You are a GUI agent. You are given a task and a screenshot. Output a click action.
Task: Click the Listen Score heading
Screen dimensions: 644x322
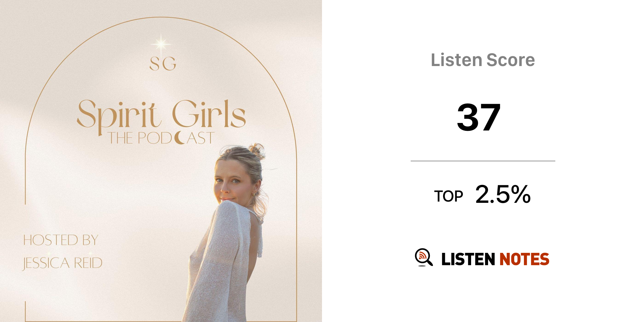pyautogui.click(x=483, y=60)
